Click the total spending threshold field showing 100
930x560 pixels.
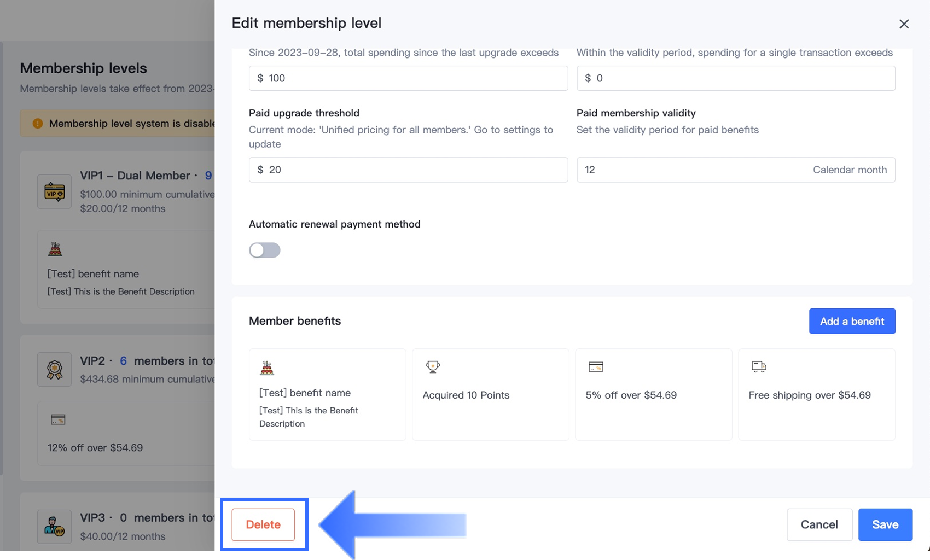click(408, 78)
